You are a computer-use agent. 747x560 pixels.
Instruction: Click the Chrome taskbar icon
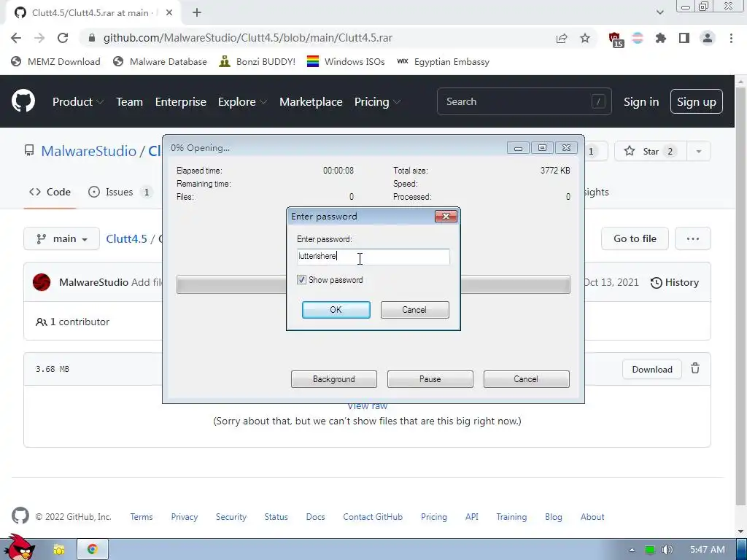click(93, 549)
